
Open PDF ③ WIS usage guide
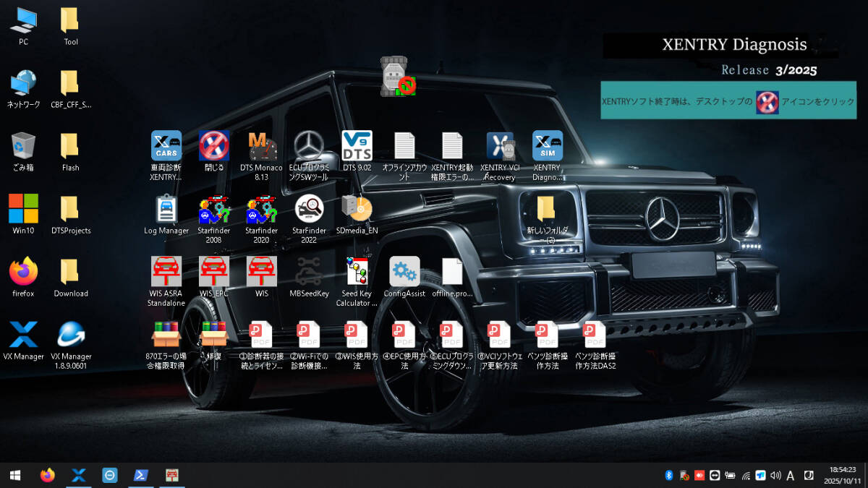coord(357,345)
